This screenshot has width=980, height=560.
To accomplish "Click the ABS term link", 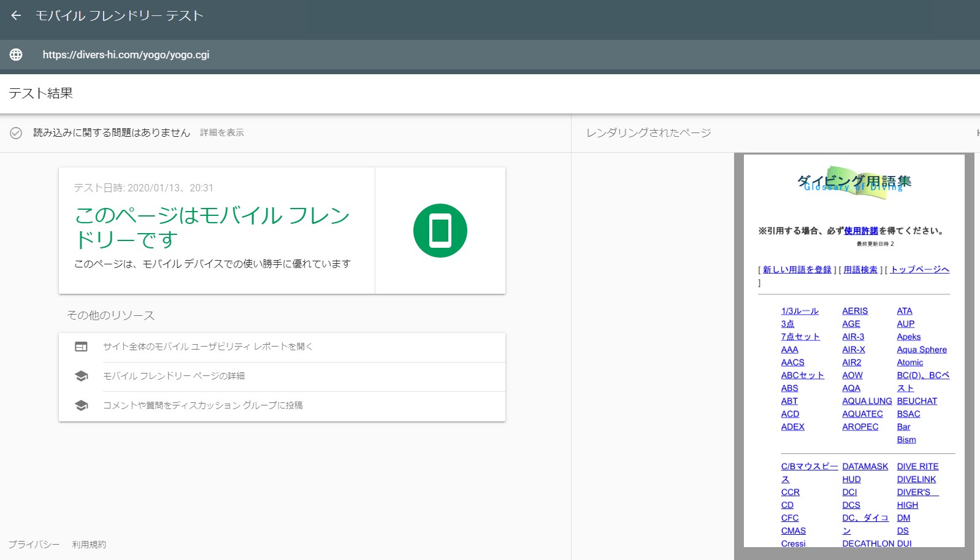I will [x=790, y=388].
